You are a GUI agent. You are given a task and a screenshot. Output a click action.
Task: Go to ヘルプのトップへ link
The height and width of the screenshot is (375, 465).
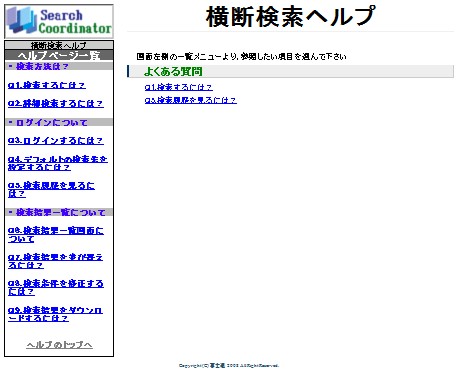pyautogui.click(x=59, y=345)
